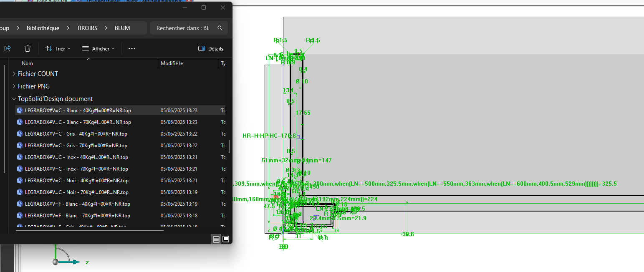
Task: Click the magnifier icon in search box
Action: [x=220, y=28]
